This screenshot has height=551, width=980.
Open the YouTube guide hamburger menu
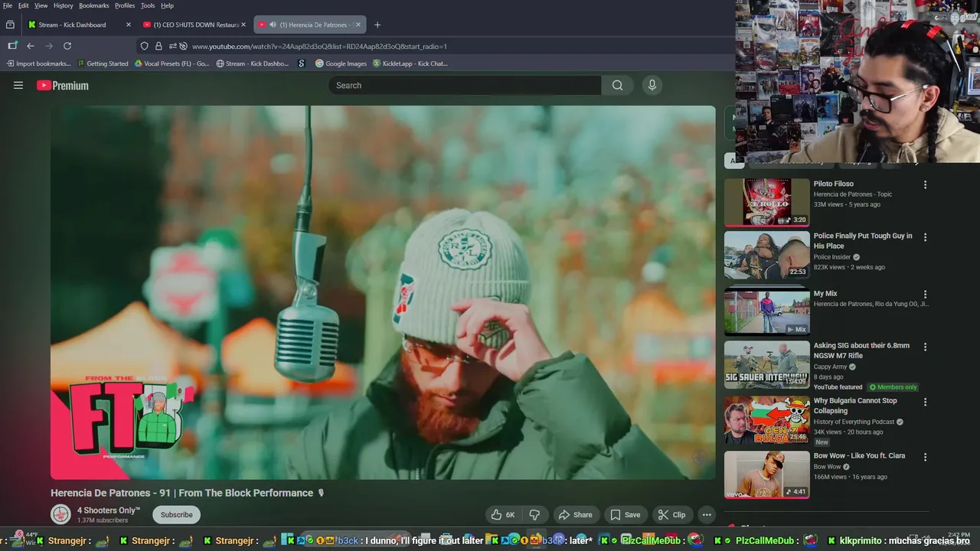pyautogui.click(x=18, y=86)
